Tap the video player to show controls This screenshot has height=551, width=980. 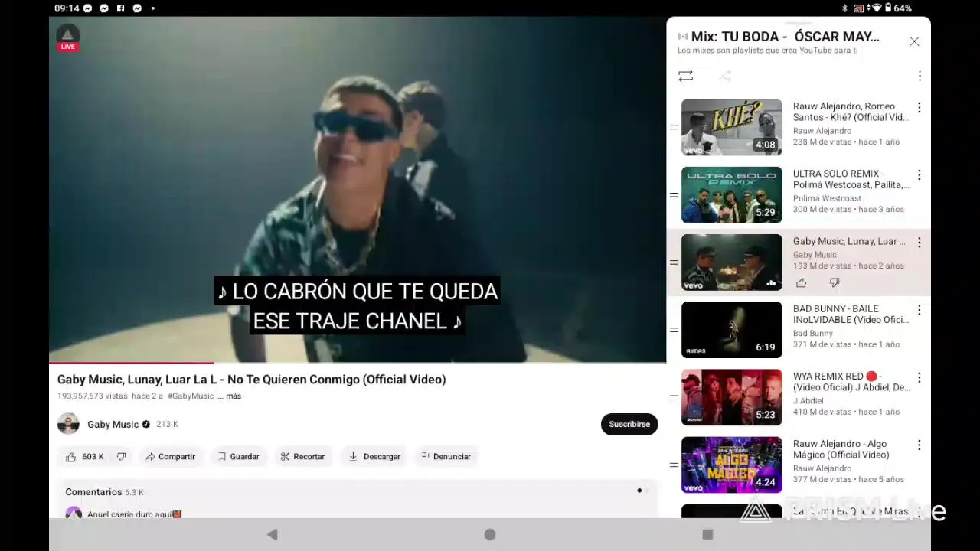(x=358, y=189)
